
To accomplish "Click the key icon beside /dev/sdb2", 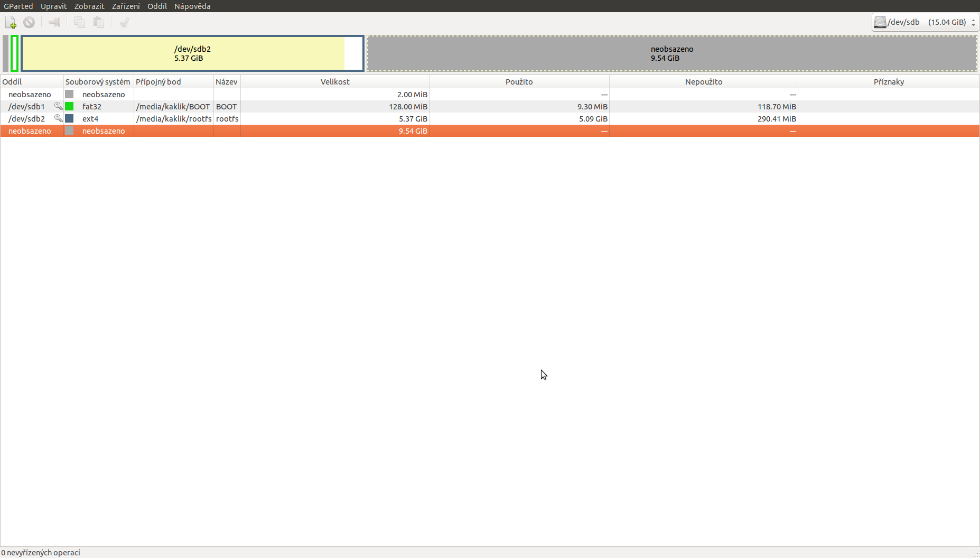I will pos(58,118).
